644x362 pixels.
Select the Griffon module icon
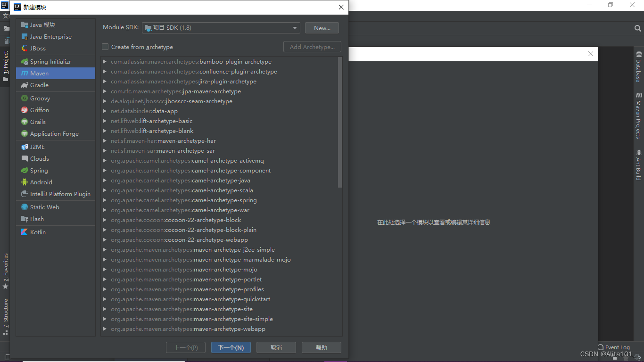click(25, 110)
